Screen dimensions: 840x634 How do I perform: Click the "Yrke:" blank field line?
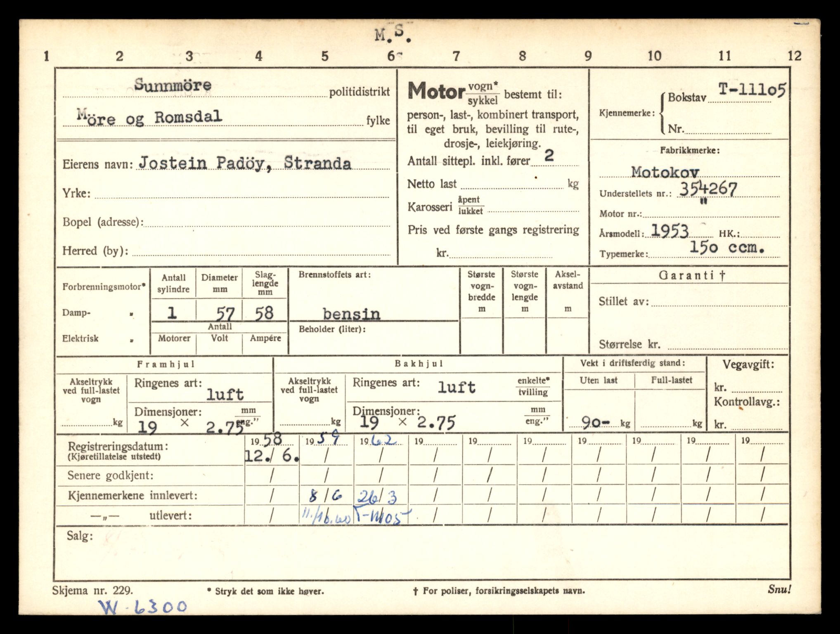[241, 193]
